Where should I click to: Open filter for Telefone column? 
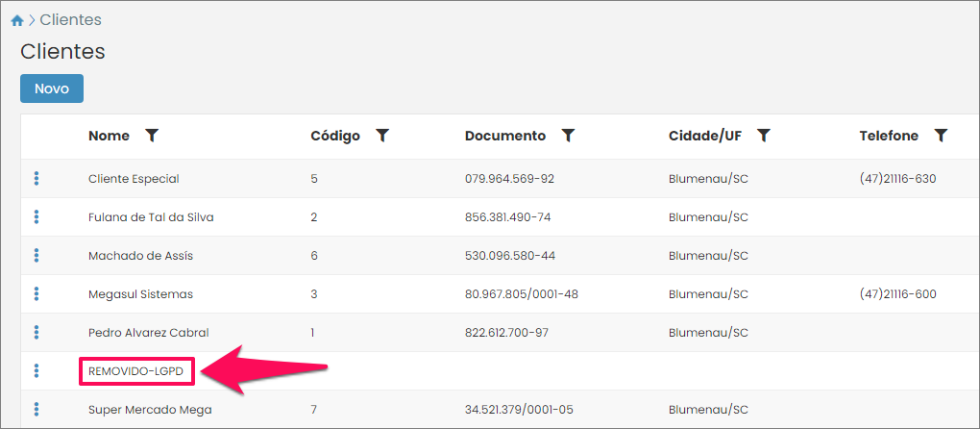click(x=941, y=136)
